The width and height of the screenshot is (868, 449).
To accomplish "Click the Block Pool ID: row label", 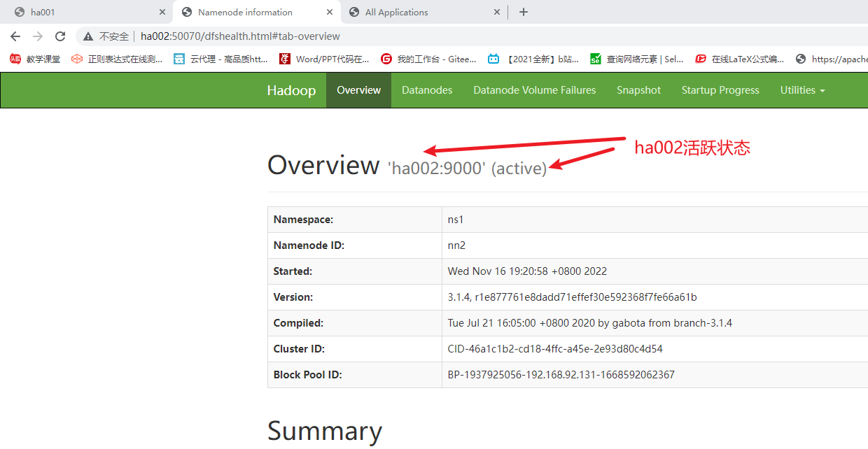I will click(307, 375).
